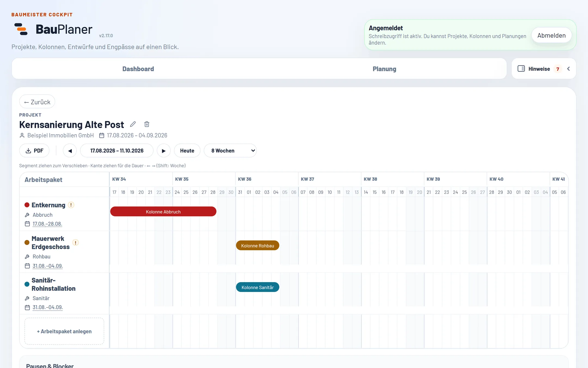Click the wrench icon beside Rohbau
This screenshot has width=588, height=368.
pos(27,257)
